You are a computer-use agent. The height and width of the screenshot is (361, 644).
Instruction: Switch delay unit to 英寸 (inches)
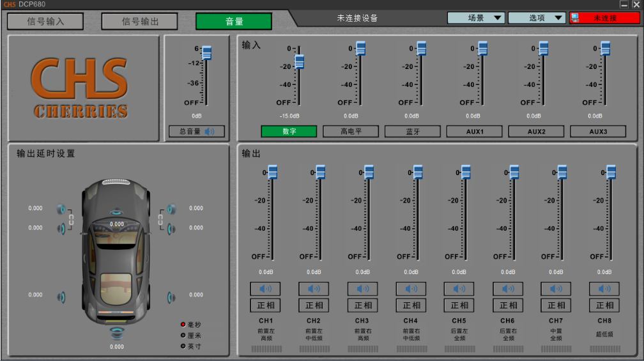[x=183, y=346]
